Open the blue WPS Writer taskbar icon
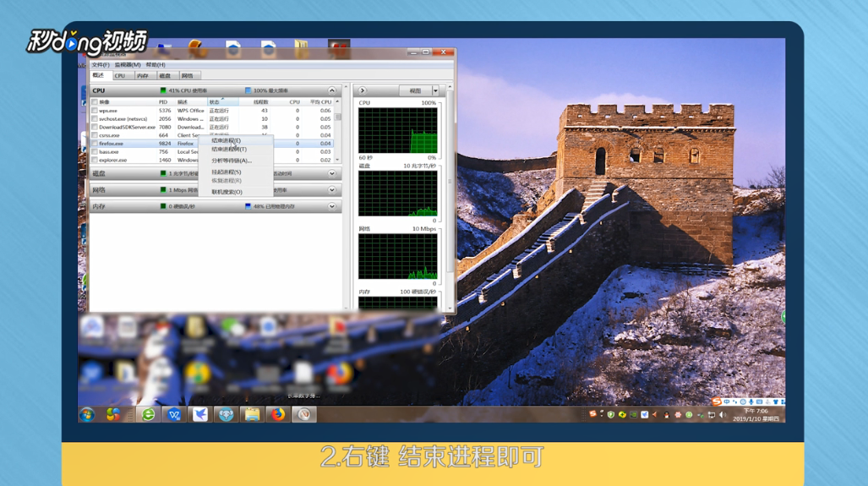 tap(174, 414)
